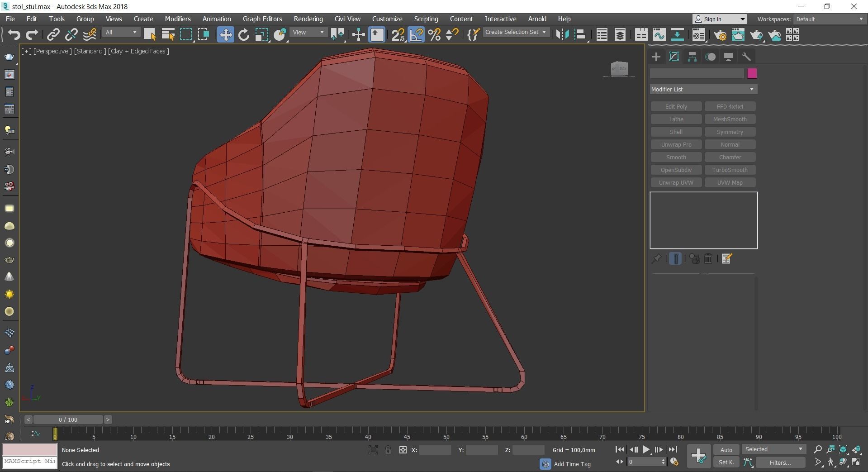Open the Scripting menu
The height and width of the screenshot is (472, 868).
click(x=426, y=19)
